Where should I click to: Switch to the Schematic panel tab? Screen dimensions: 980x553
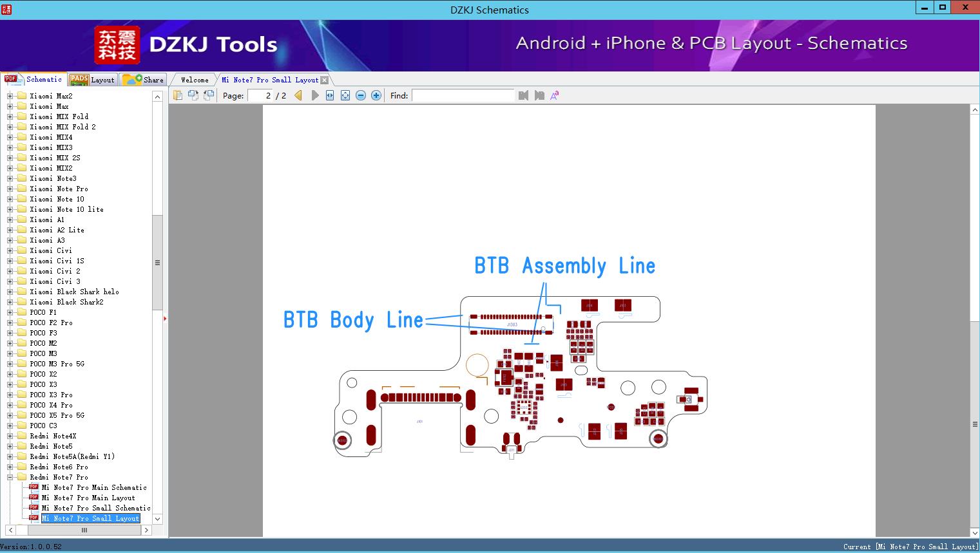pos(34,79)
